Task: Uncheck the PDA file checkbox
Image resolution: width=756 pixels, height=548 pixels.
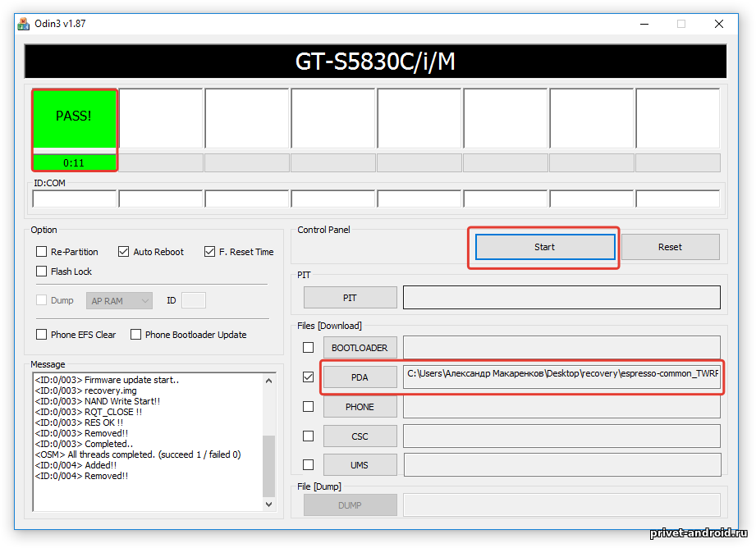Action: click(308, 377)
